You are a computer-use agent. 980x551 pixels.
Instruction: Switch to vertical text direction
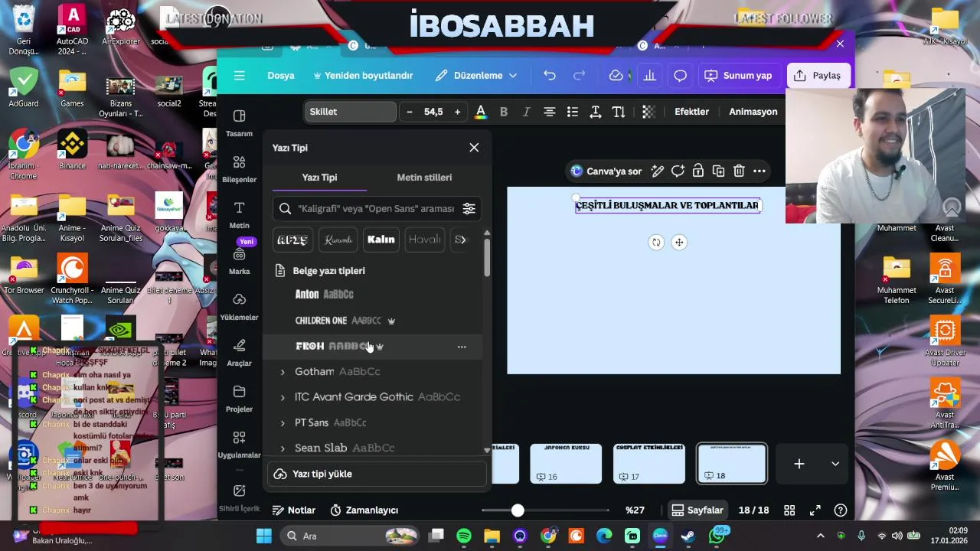(618, 112)
